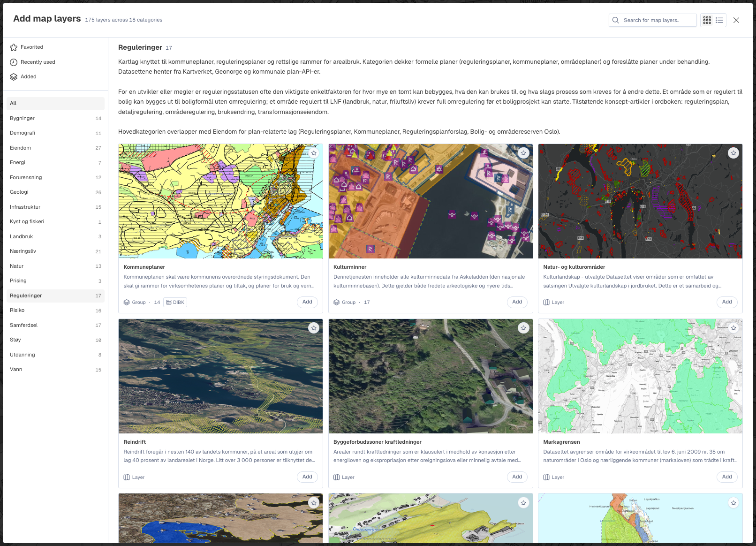The width and height of the screenshot is (756, 546).
Task: Select the Reguleringer category
Action: point(55,296)
